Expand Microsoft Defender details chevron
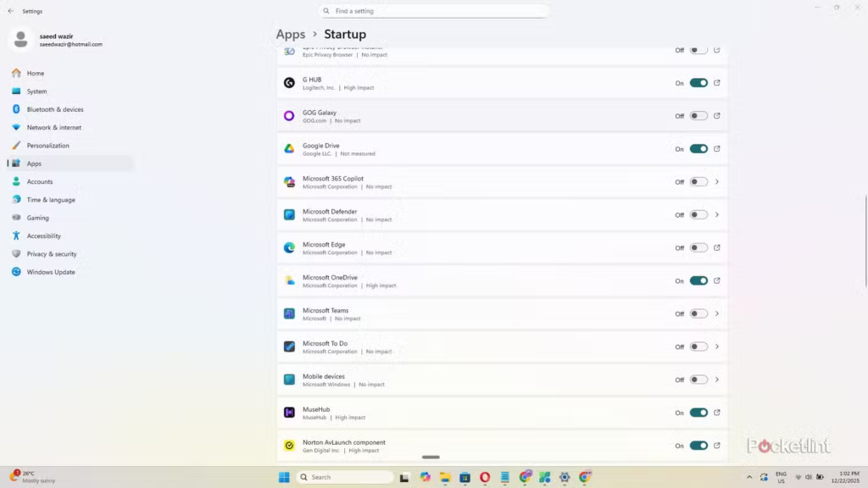868x488 pixels. tap(717, 215)
